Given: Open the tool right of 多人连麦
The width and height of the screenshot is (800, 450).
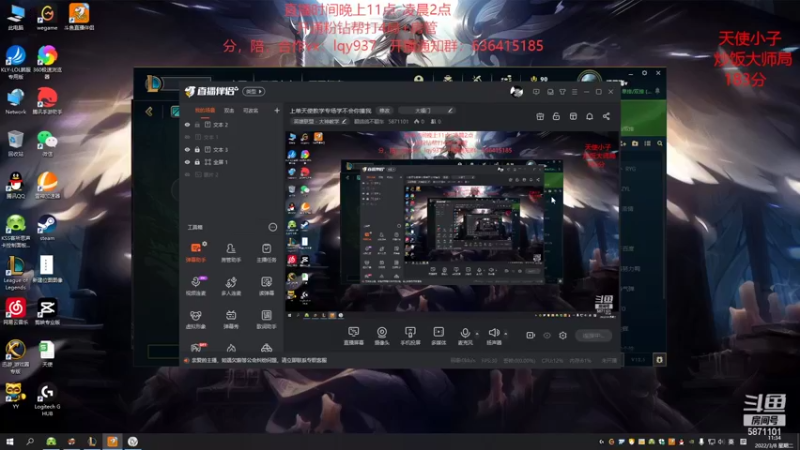Looking at the screenshot, I should pos(266,286).
